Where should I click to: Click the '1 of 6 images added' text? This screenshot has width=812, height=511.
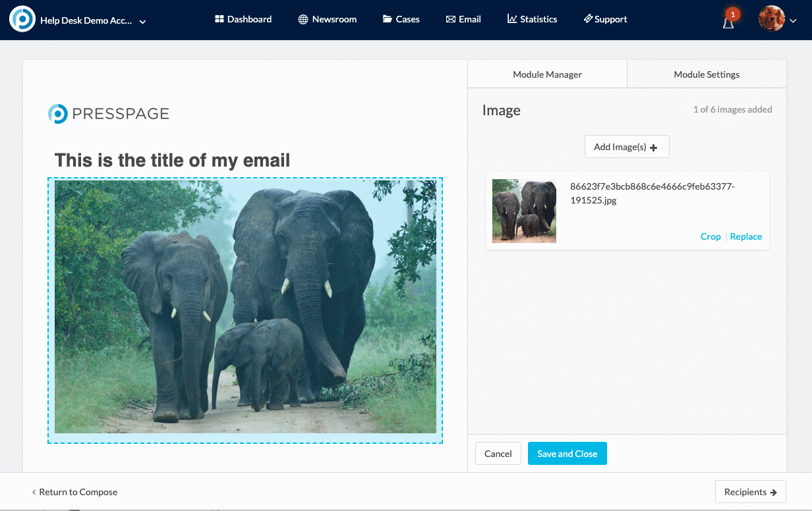[x=732, y=109]
